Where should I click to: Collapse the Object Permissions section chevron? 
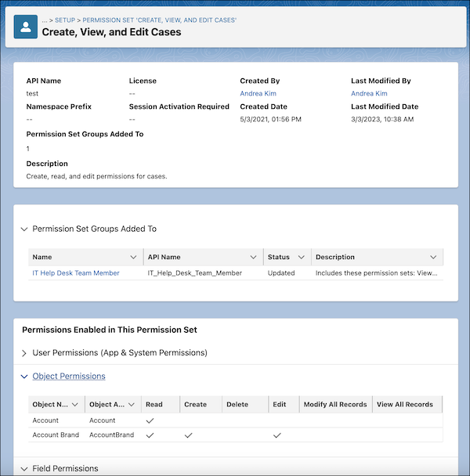coord(24,377)
